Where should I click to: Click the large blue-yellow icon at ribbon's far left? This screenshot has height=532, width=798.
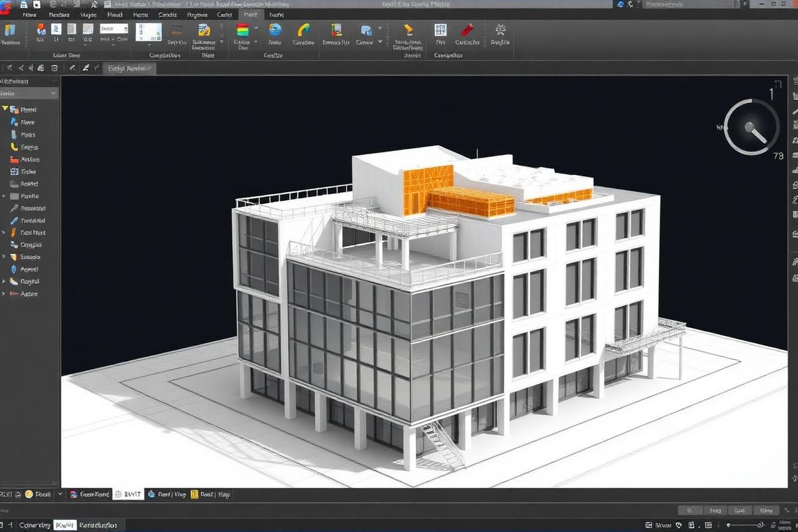point(9,30)
